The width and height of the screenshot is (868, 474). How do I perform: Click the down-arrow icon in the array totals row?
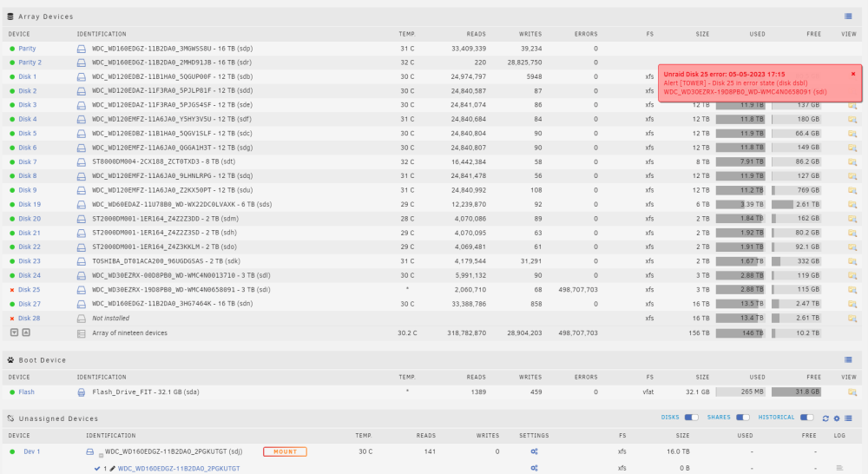click(x=15, y=332)
